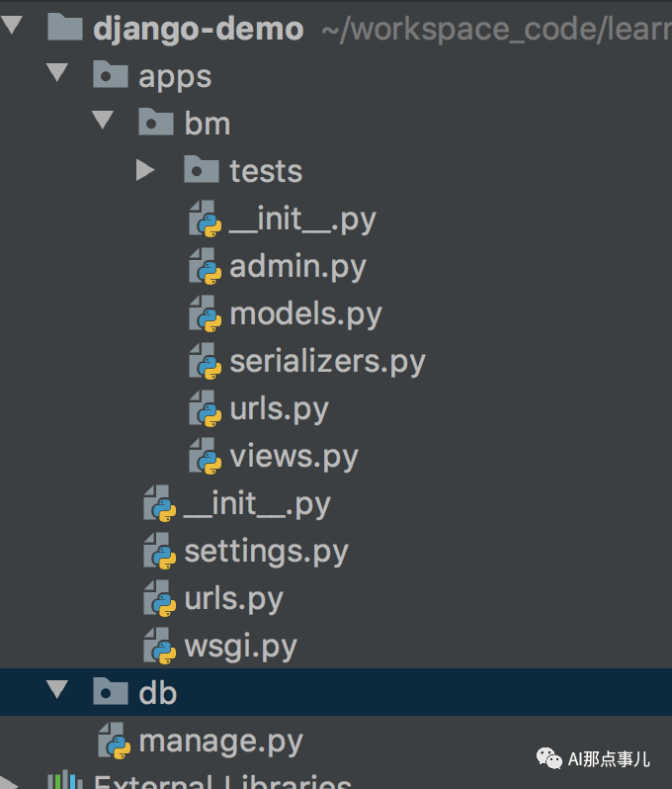Select the tests folder label
The image size is (672, 789).
tap(266, 171)
